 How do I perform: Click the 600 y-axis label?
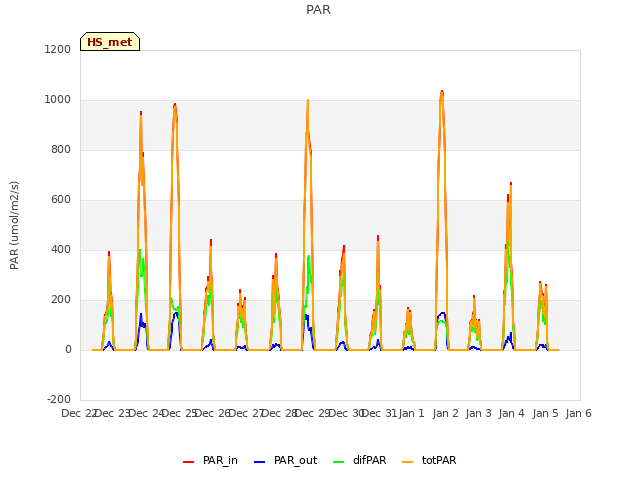click(61, 200)
